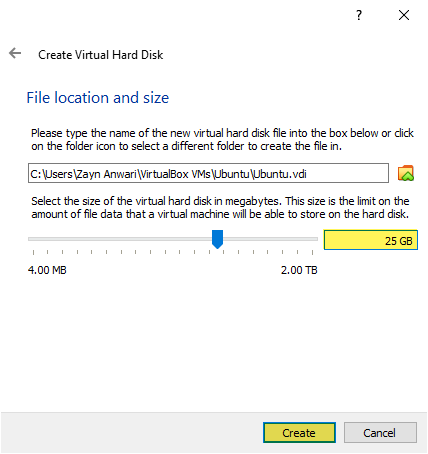Click the last tick mark under slider
The image size is (428, 454).
(312, 252)
